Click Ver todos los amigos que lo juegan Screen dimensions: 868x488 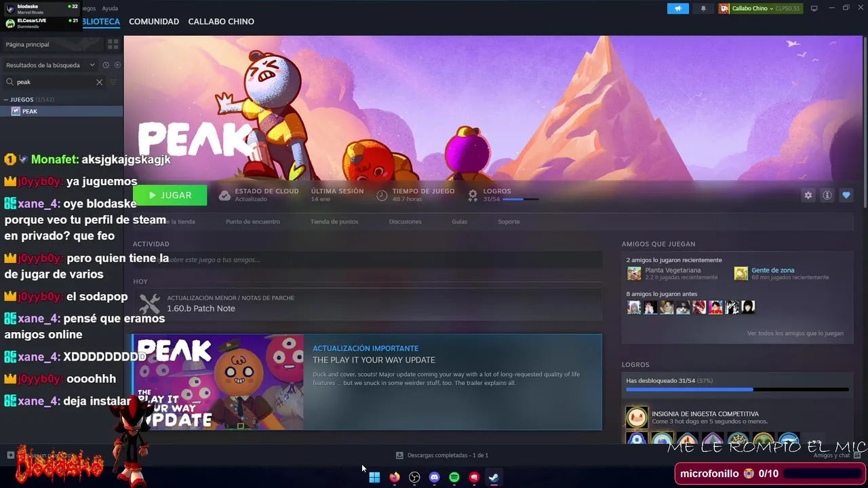click(x=795, y=333)
